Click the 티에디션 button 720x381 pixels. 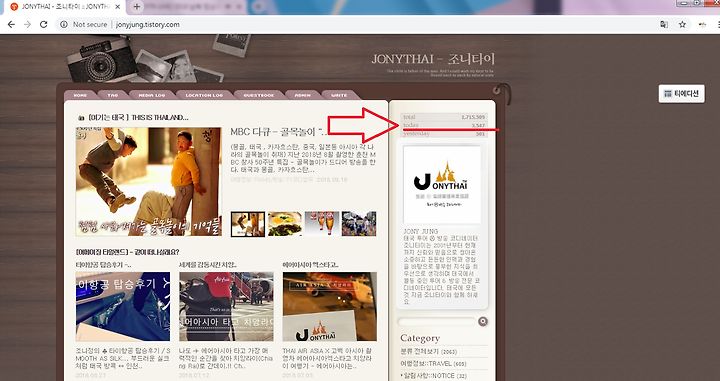click(x=681, y=94)
